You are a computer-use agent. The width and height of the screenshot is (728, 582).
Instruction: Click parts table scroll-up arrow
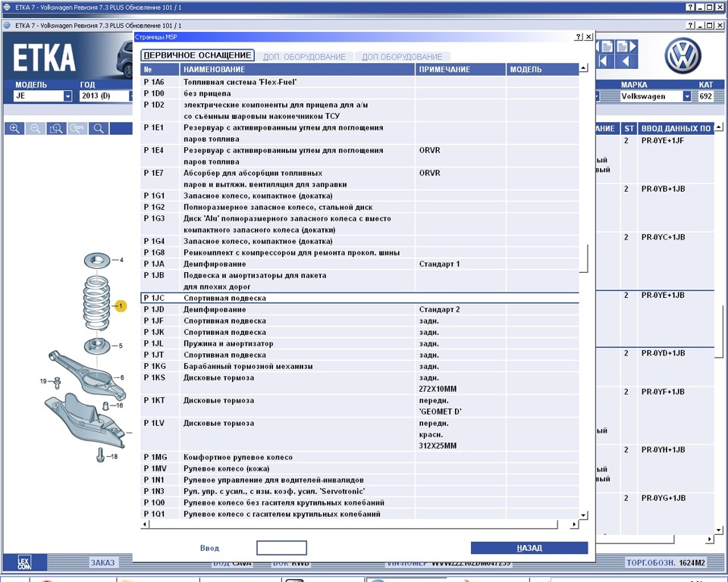(x=719, y=127)
